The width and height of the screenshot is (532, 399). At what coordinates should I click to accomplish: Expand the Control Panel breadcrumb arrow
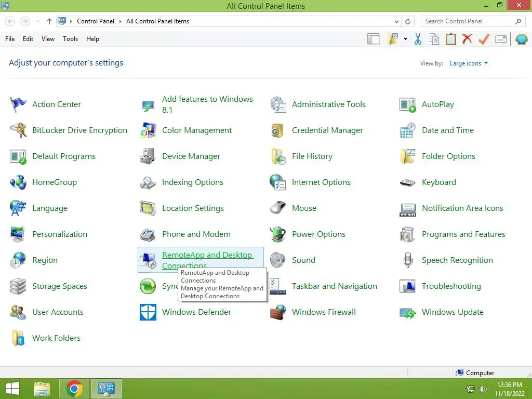tap(120, 21)
